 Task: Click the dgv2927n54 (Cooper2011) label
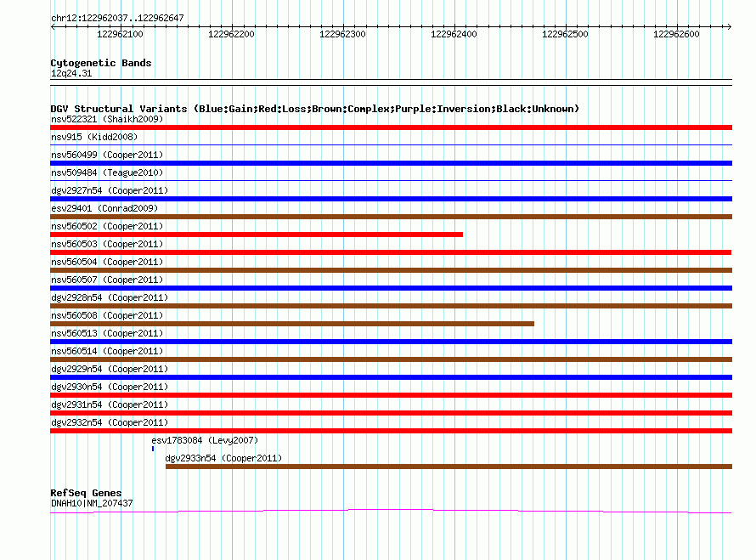[110, 190]
